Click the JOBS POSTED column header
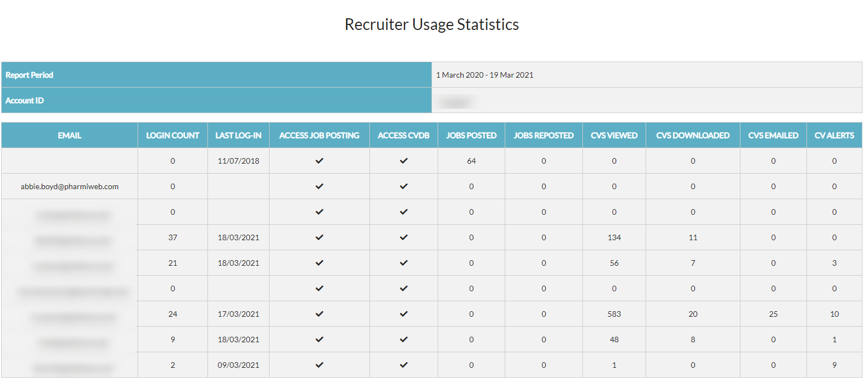Image resolution: width=868 pixels, height=385 pixels. (471, 135)
